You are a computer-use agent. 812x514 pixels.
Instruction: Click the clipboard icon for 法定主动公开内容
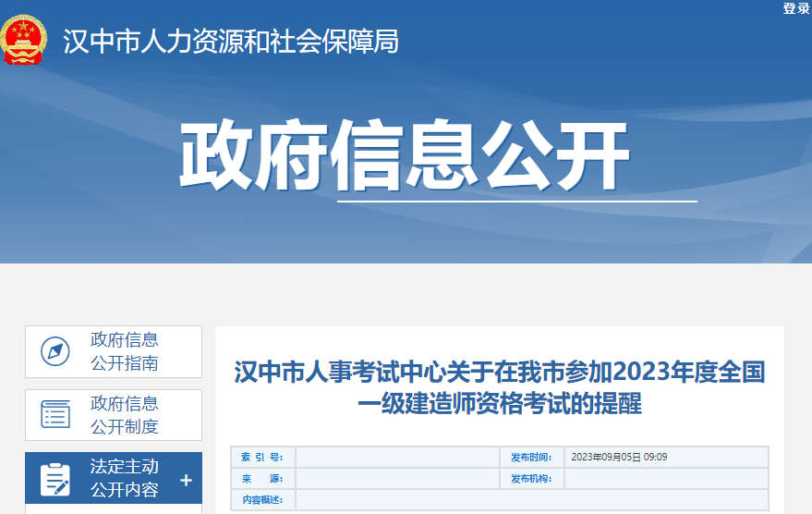[x=55, y=479]
